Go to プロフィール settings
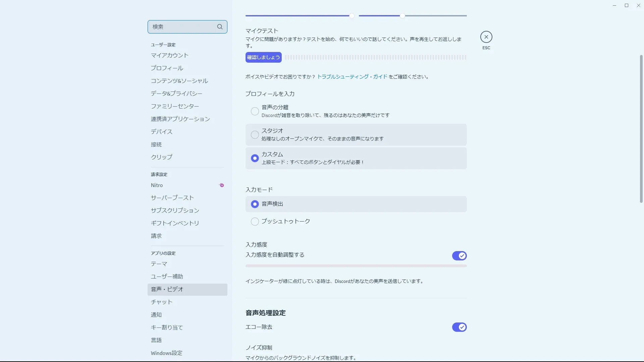 pyautogui.click(x=167, y=68)
